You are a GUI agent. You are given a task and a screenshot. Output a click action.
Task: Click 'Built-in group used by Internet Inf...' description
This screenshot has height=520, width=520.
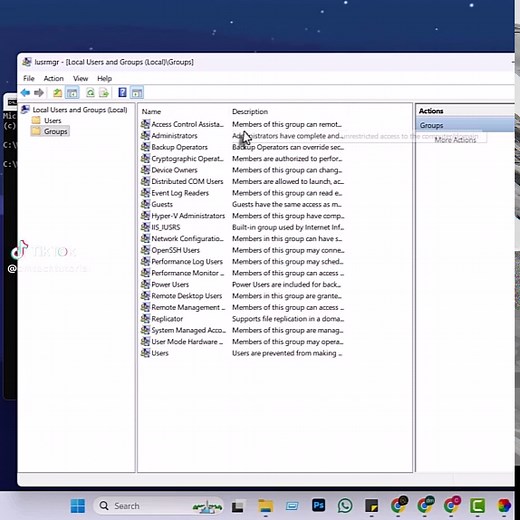(x=288, y=227)
